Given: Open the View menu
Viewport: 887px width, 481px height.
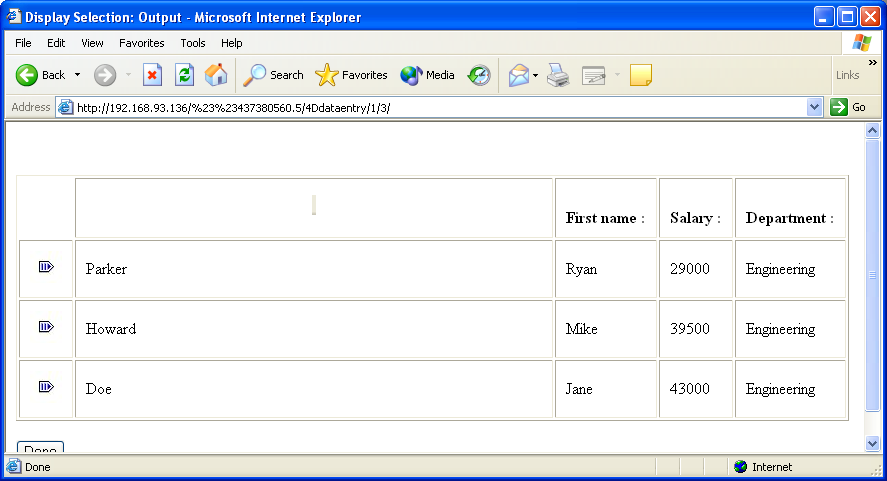Looking at the screenshot, I should click(92, 43).
